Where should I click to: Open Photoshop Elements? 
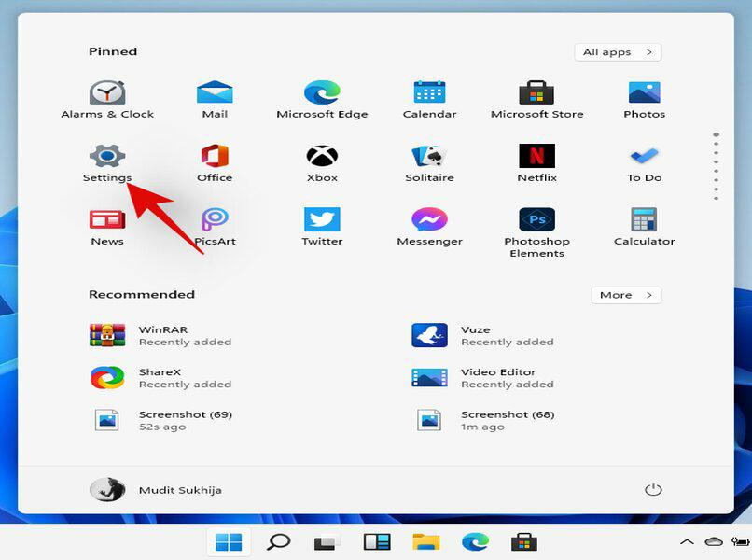pos(536,223)
